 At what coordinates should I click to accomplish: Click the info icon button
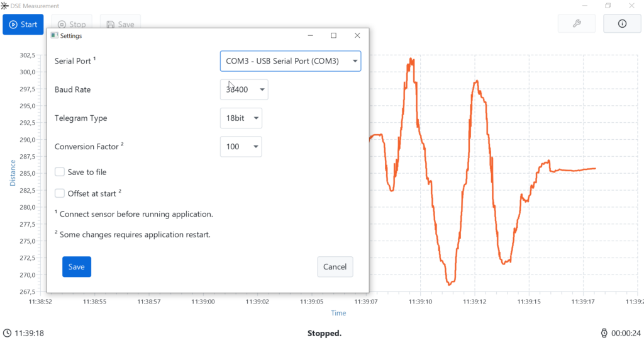pos(622,24)
